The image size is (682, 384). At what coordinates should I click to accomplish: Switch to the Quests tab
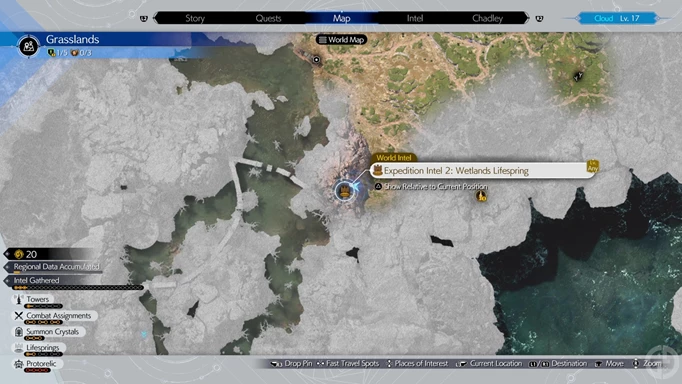(268, 18)
